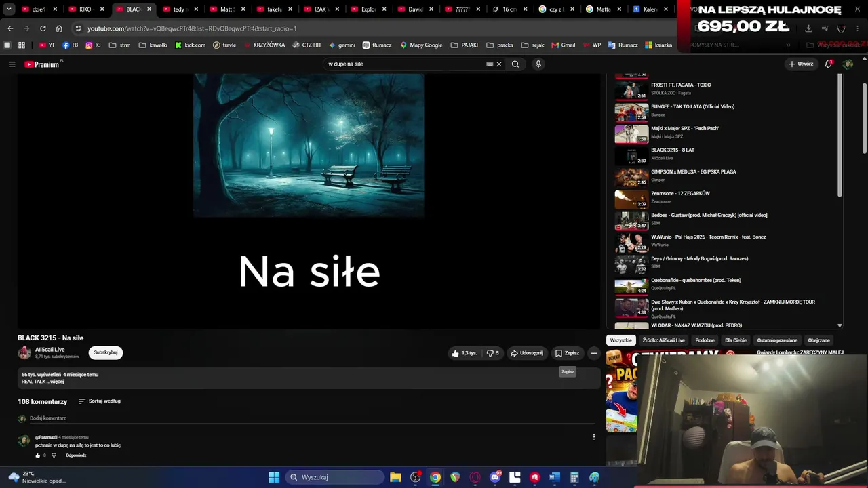
Task: Open more actions menu for the video
Action: [x=593, y=353]
